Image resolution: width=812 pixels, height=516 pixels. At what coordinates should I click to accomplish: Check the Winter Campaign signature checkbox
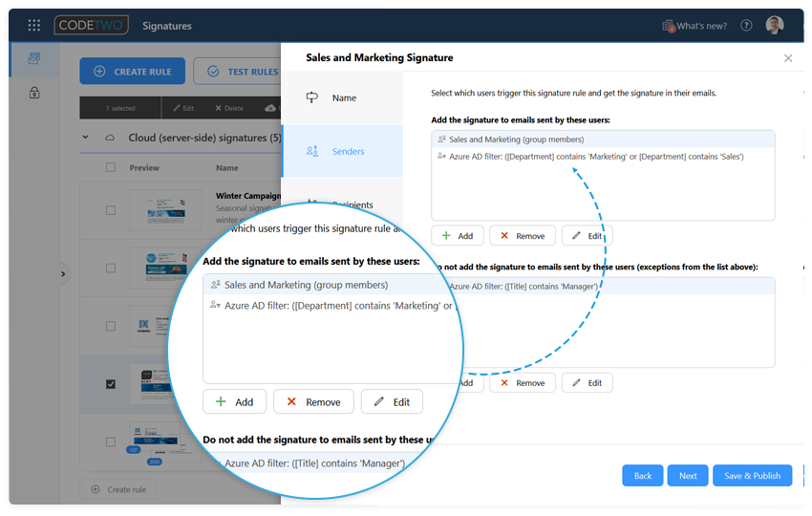click(111, 210)
